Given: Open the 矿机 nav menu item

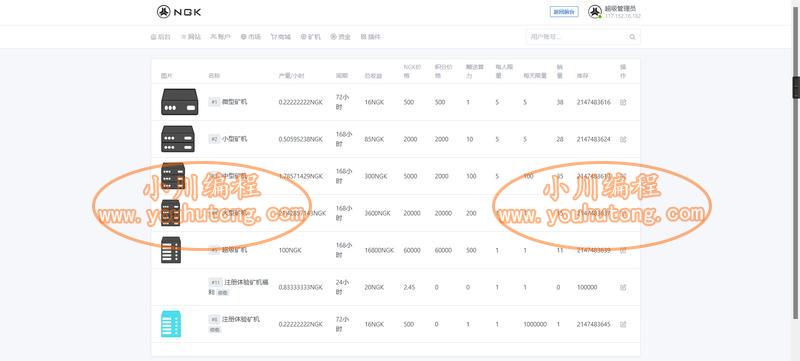Looking at the screenshot, I should (311, 37).
